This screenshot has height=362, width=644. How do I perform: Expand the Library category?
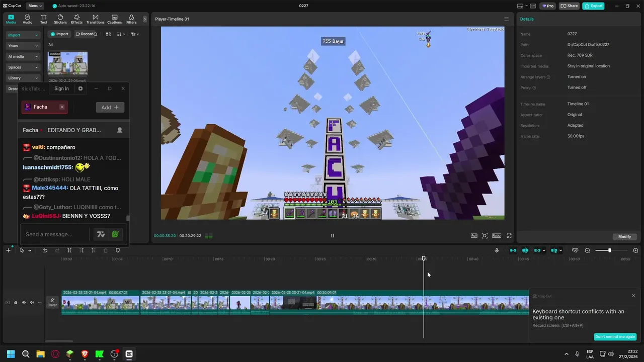pyautogui.click(x=23, y=78)
